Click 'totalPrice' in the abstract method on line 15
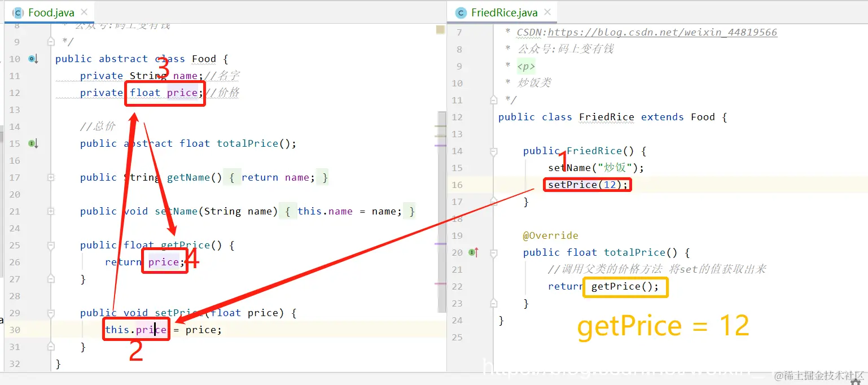 tap(247, 143)
